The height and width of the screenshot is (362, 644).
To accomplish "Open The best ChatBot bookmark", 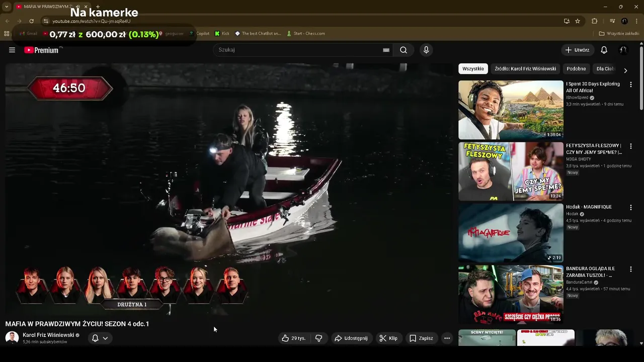I will 258,34.
